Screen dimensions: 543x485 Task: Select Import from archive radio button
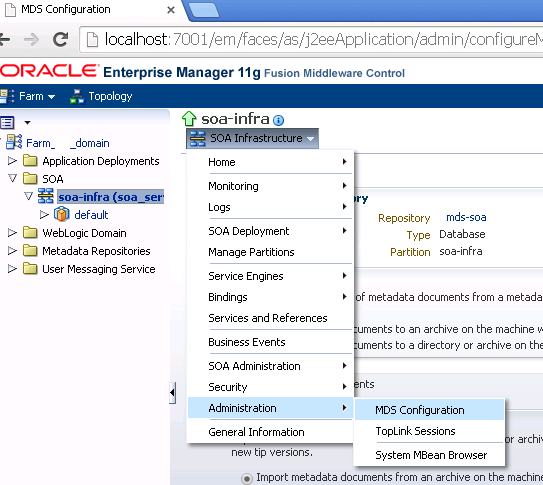click(247, 478)
